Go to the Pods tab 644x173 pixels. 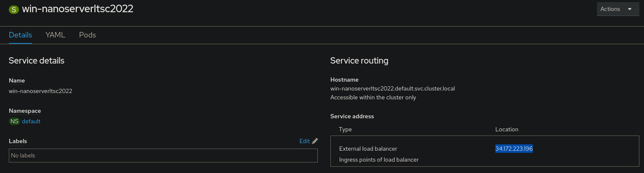click(87, 35)
